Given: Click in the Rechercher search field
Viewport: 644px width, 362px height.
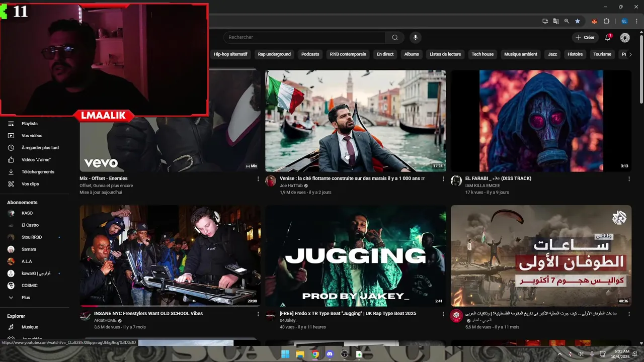Looking at the screenshot, I should click(304, 37).
